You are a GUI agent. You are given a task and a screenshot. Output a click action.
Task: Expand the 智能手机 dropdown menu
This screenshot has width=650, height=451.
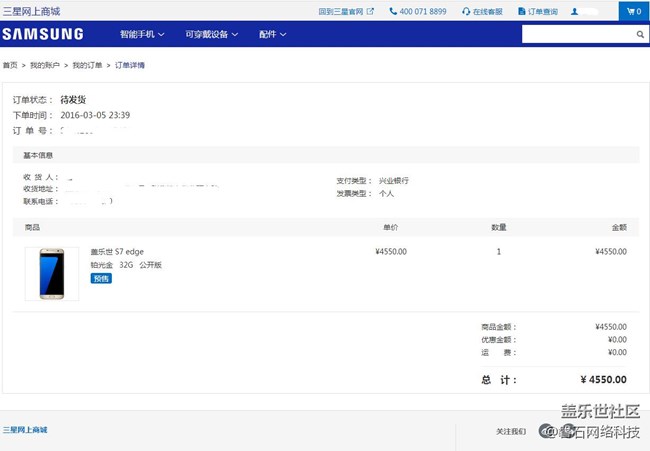[142, 34]
